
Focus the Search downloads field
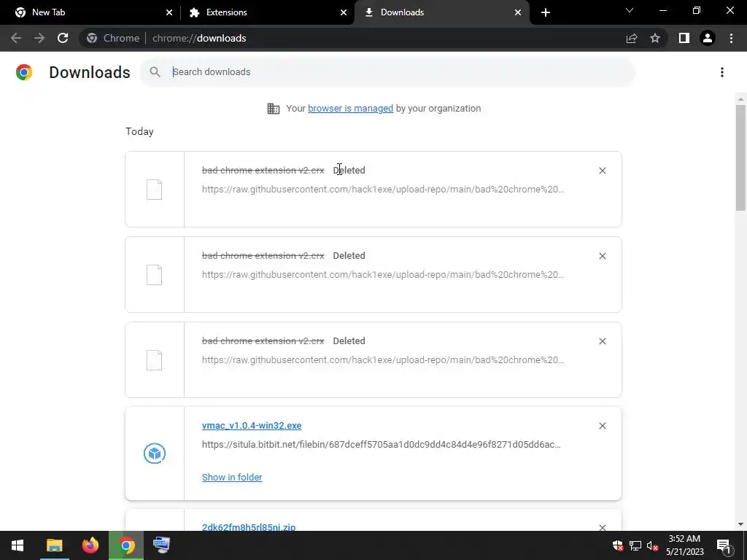click(387, 72)
